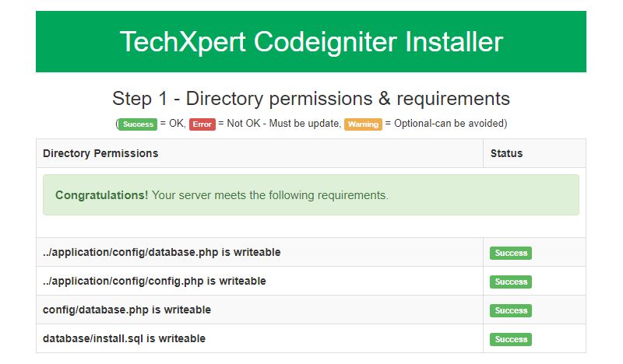Select ../application/config/config.php is writeable row
The height and width of the screenshot is (364, 623).
coord(154,281)
